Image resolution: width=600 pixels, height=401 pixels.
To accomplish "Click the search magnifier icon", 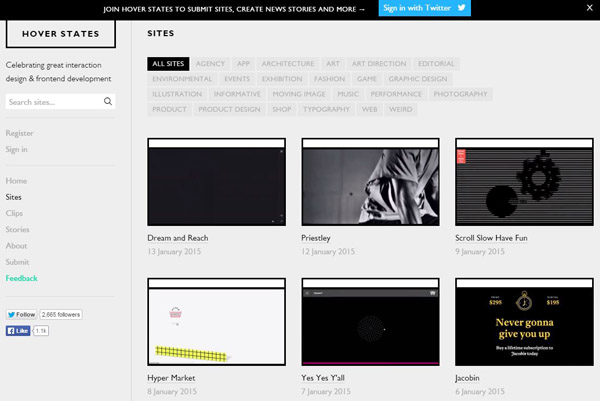I will point(107,102).
